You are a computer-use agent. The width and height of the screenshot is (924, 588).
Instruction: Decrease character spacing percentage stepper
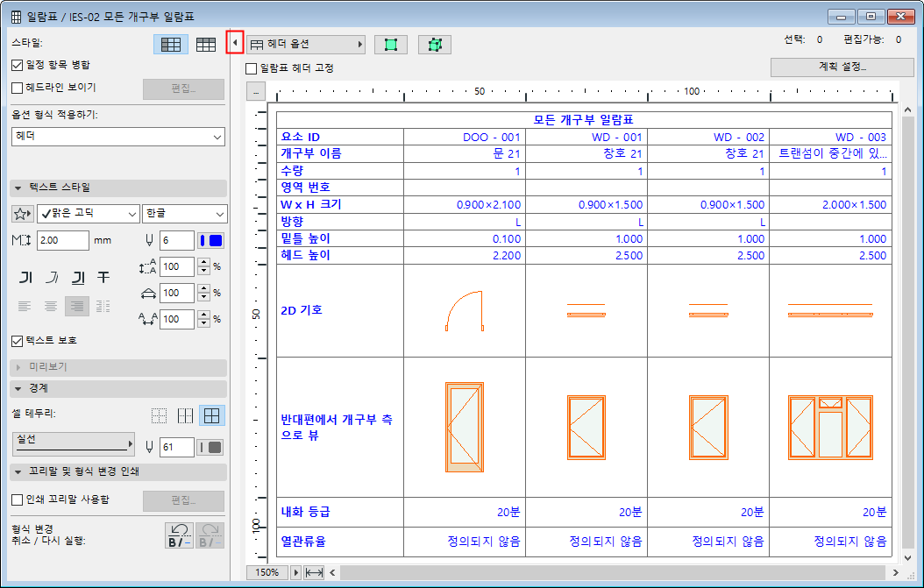[204, 323]
